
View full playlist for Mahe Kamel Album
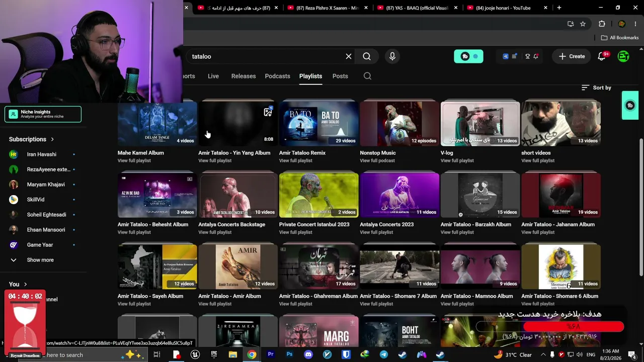(134, 160)
